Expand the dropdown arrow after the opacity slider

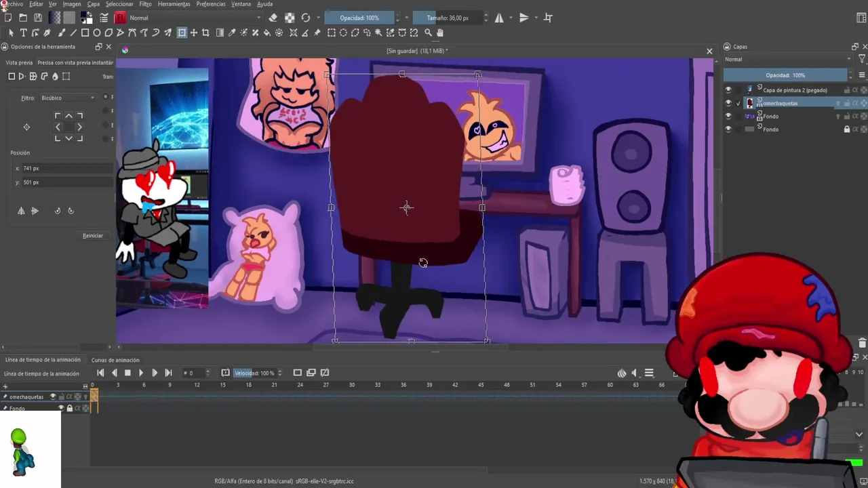[407, 18]
